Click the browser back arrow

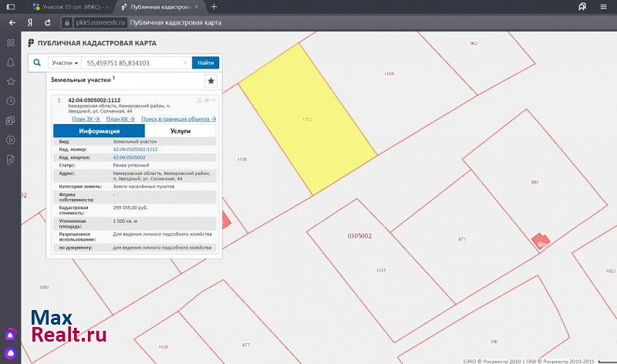11,22
